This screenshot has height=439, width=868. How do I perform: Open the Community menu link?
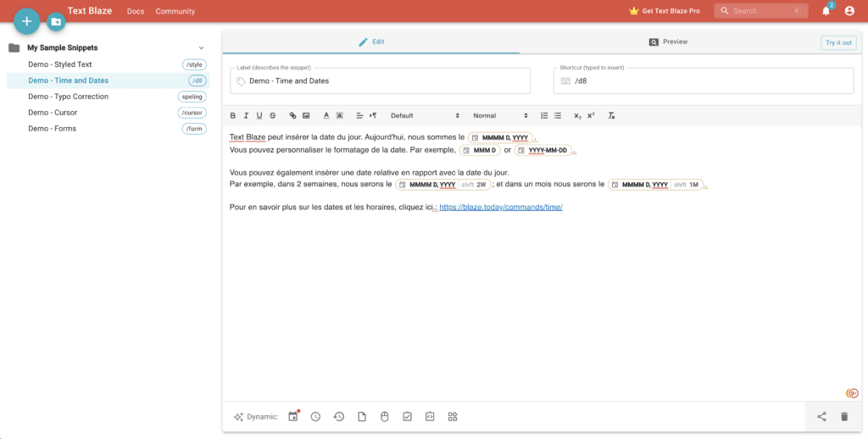click(x=175, y=11)
